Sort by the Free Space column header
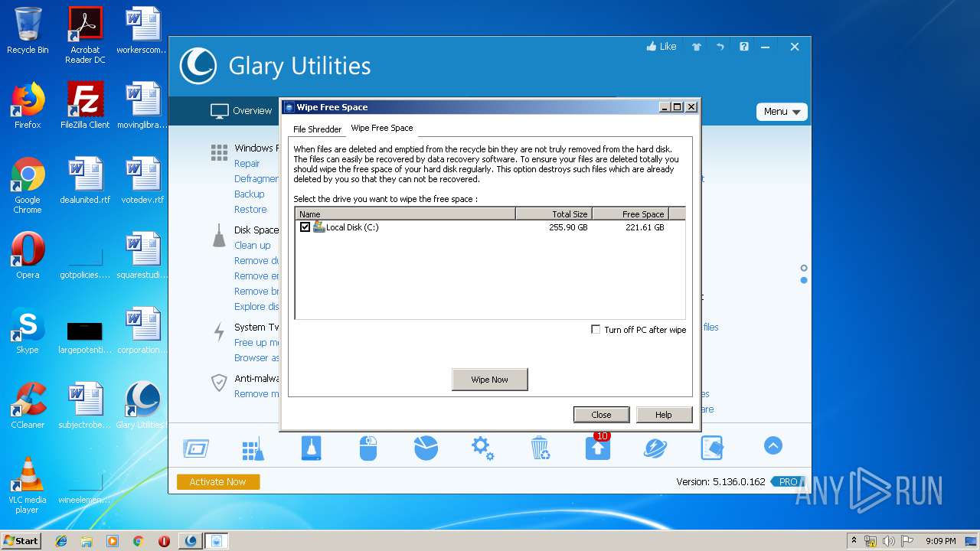This screenshot has width=980, height=551. coord(630,214)
